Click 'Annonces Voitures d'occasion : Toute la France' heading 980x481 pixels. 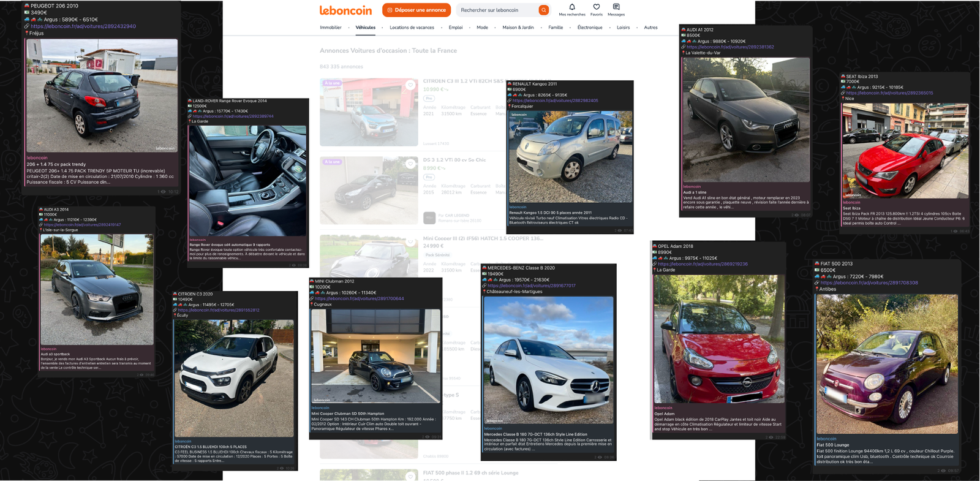pyautogui.click(x=388, y=51)
